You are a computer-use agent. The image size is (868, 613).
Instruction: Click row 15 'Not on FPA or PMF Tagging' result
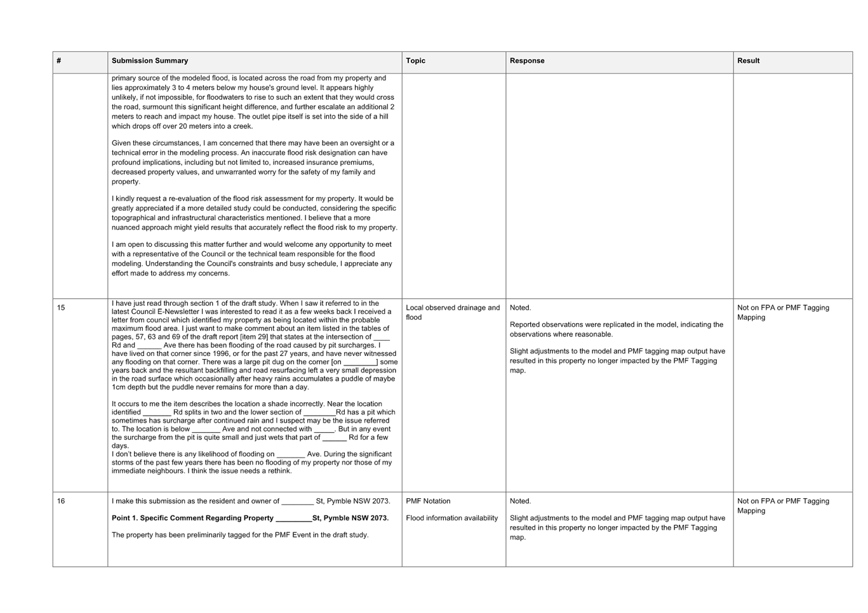(783, 313)
